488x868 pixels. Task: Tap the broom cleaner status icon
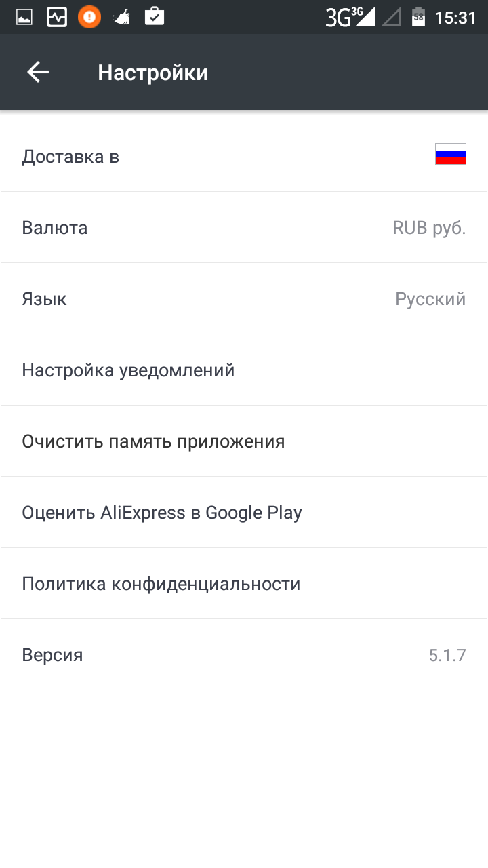coord(122,17)
